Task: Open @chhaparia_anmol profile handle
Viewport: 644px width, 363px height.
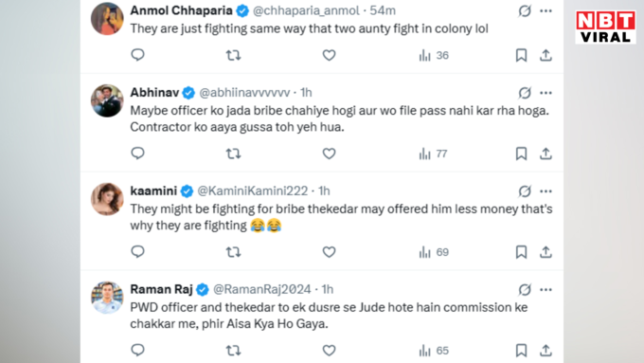Action: (x=306, y=10)
